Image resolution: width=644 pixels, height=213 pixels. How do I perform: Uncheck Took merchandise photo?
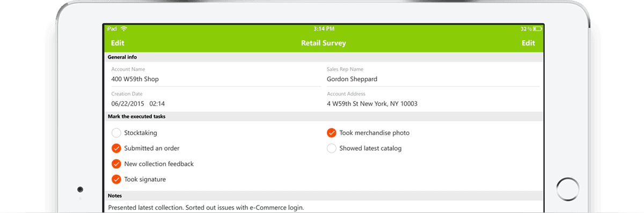coord(332,133)
